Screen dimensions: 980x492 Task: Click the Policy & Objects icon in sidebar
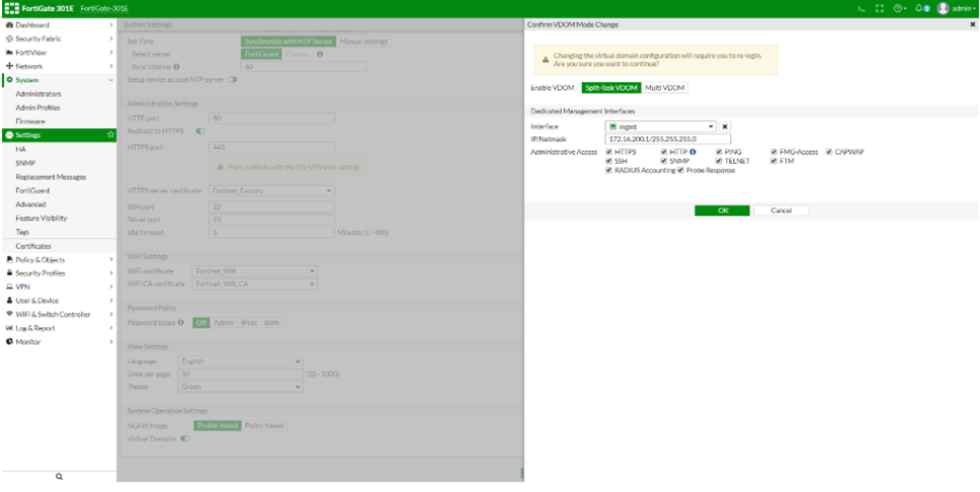[x=9, y=260]
